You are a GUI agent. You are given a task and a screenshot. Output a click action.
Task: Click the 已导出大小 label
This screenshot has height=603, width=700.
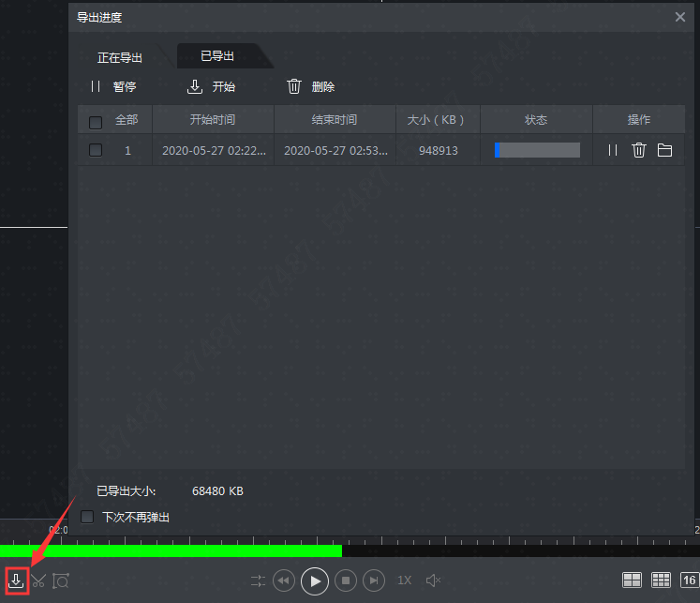pos(126,490)
